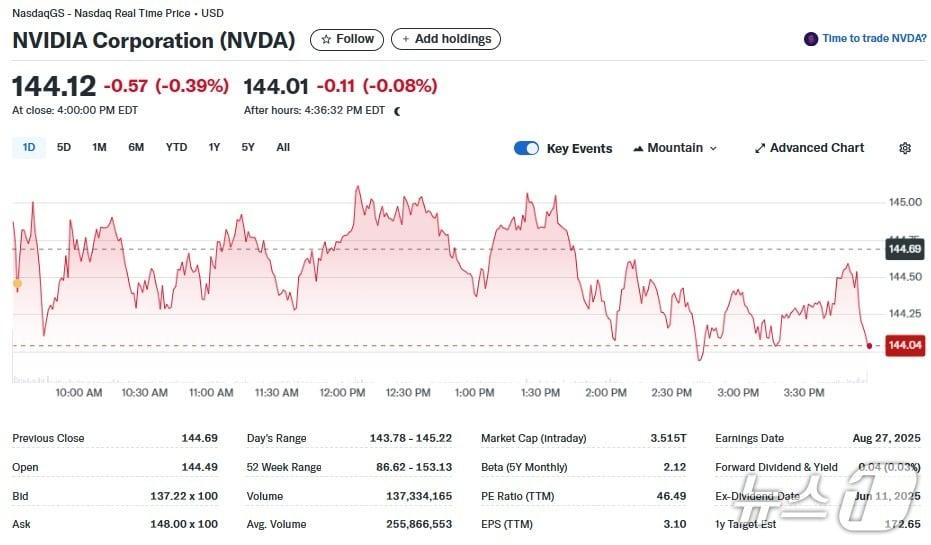
Task: Click the star icon in Follow button
Action: click(x=326, y=39)
